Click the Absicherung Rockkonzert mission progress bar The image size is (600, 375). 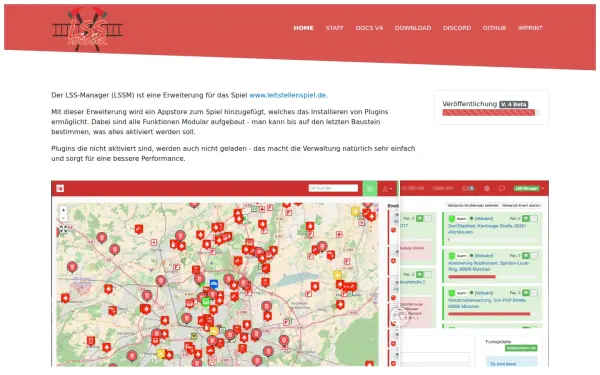coord(492,277)
